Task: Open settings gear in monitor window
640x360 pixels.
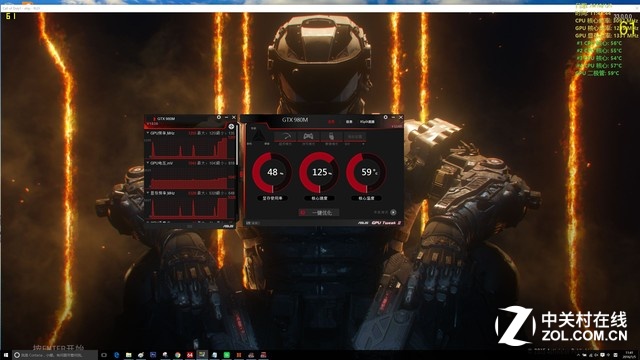Action: (219, 117)
